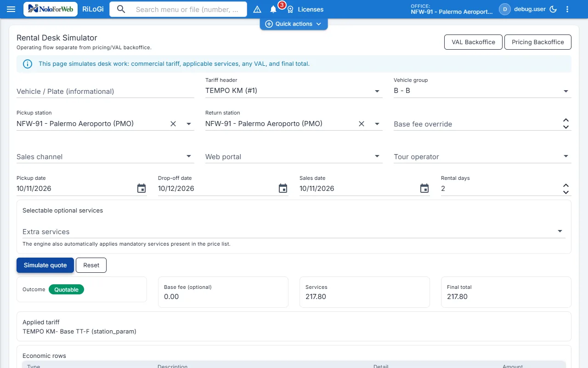
Task: Open the notifications bell
Action: (x=273, y=9)
